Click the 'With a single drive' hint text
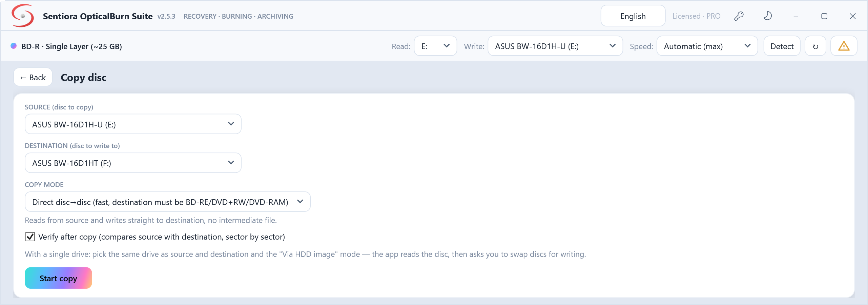Viewport: 868px width, 305px height. [x=305, y=254]
